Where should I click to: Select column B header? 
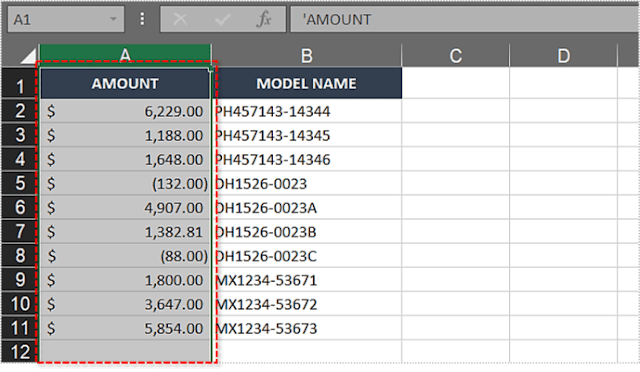coord(307,56)
